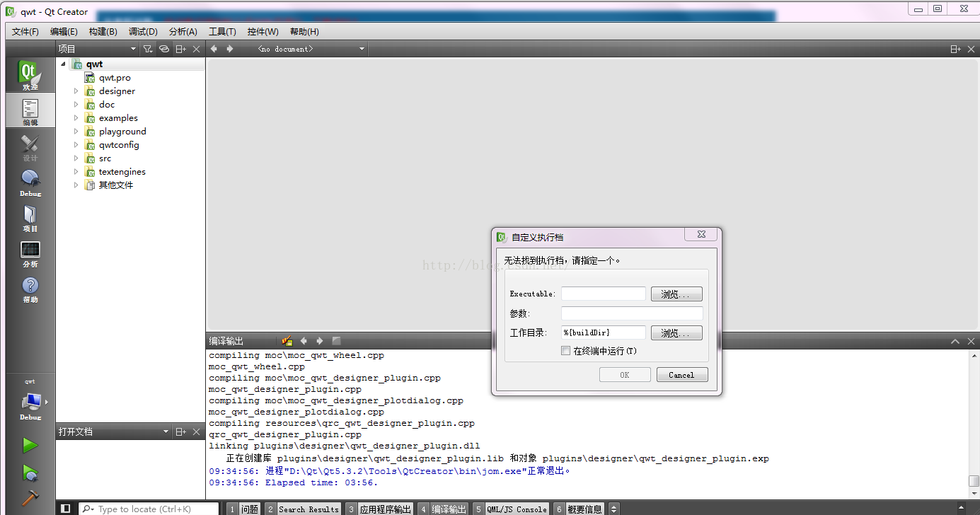Image resolution: width=980 pixels, height=515 pixels.
Task: Switch to the 5 QML/JS Console tab
Action: 511,509
